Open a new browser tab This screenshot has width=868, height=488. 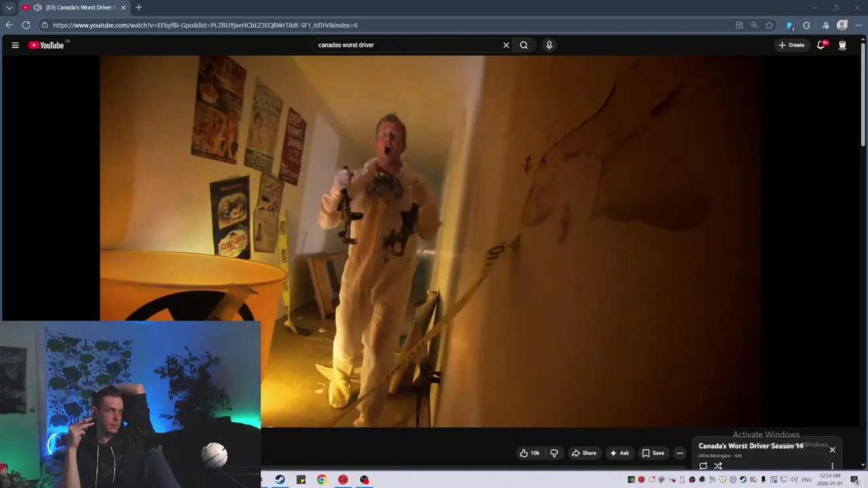point(138,7)
